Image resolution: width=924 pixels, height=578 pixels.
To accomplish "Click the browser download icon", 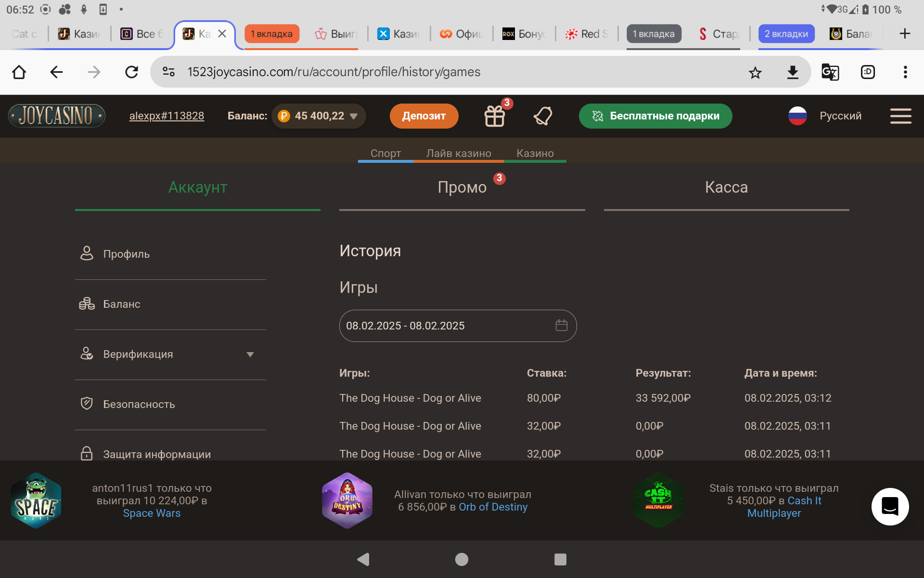I will [x=793, y=72].
